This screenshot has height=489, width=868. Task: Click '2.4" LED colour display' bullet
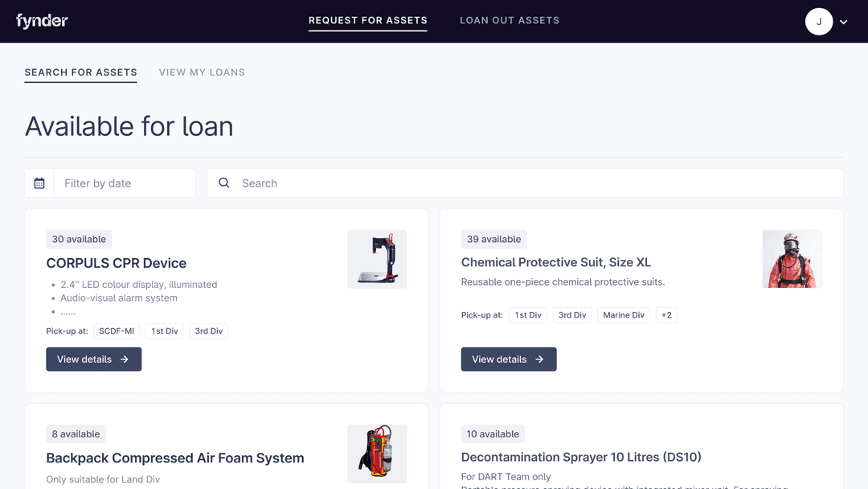point(139,285)
